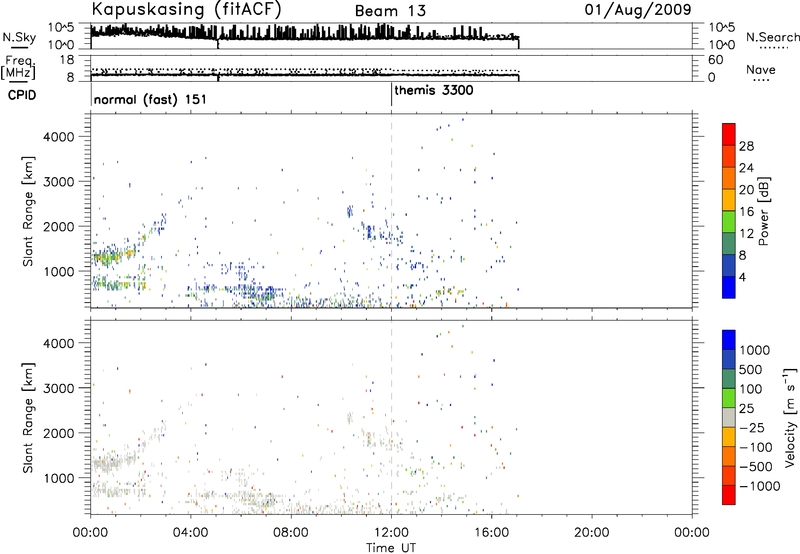Click the N.Search dotted legend line
The height and width of the screenshot is (554, 800).
coord(773,48)
